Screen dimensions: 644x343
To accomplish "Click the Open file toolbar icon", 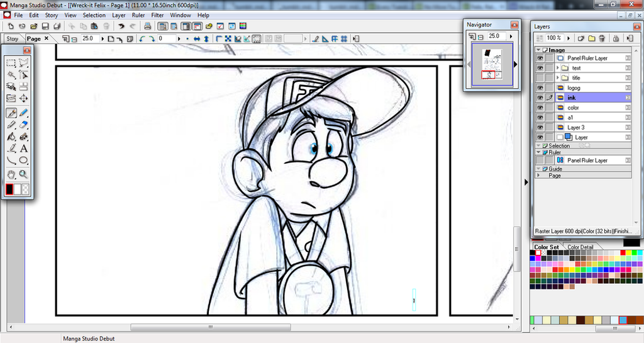I will tap(34, 26).
